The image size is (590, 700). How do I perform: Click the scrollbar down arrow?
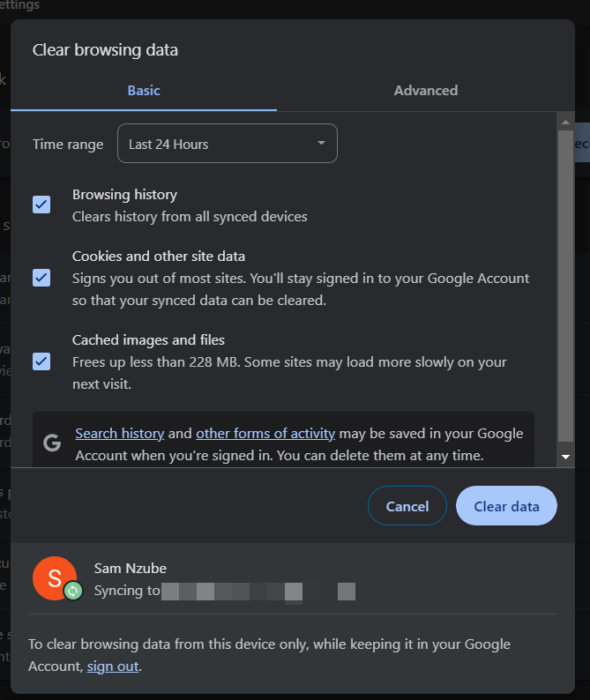[566, 457]
